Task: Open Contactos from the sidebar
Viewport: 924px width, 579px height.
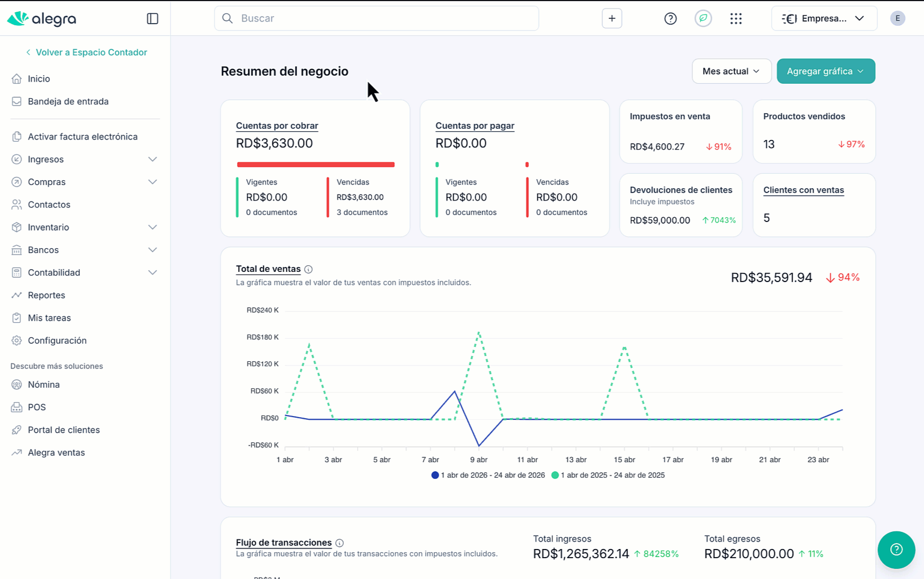Action: [x=49, y=205]
